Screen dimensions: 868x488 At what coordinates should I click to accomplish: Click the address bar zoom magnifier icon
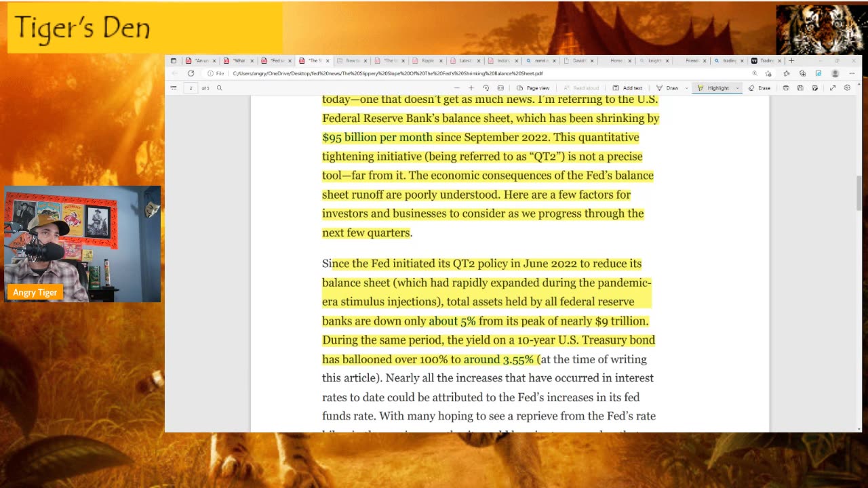tap(755, 73)
